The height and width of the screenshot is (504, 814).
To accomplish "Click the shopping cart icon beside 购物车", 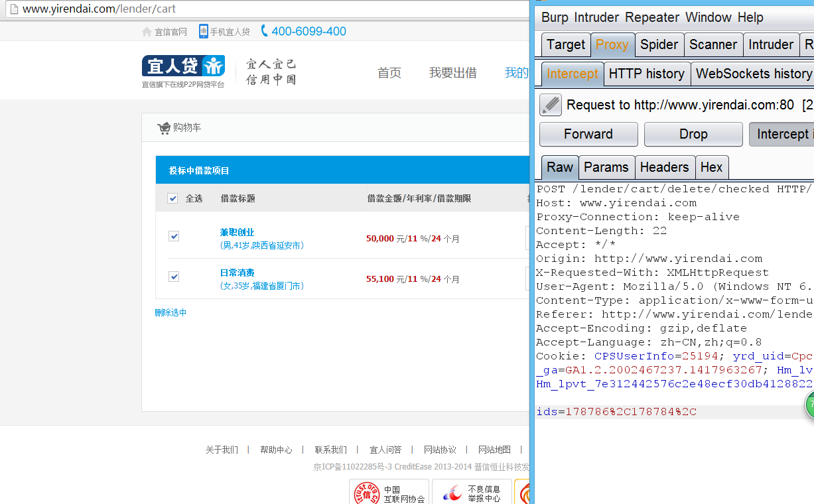I will point(163,128).
